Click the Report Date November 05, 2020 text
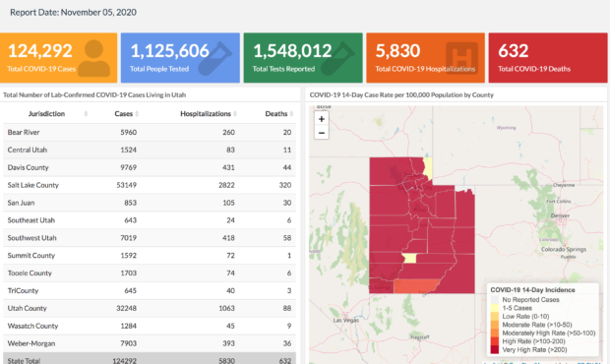The image size is (610, 364). (73, 13)
